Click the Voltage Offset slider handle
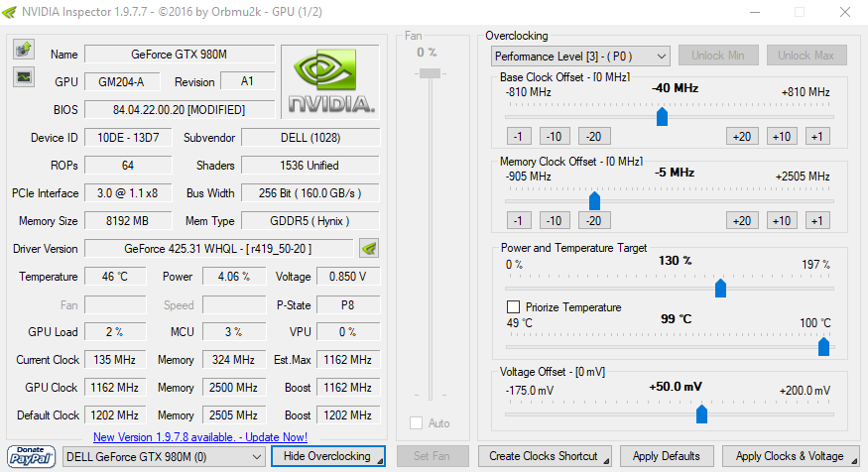 coord(701,413)
